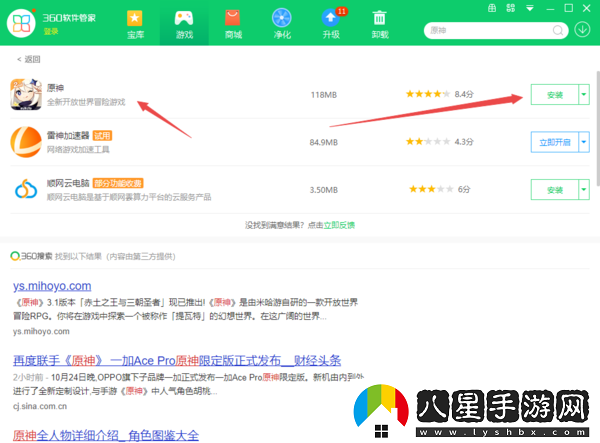
Task: Open the 商城 shopping tab
Action: coord(233,24)
